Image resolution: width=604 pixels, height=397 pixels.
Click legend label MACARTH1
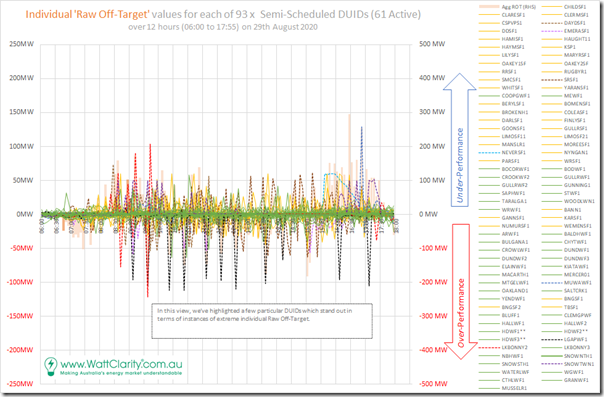(515, 275)
